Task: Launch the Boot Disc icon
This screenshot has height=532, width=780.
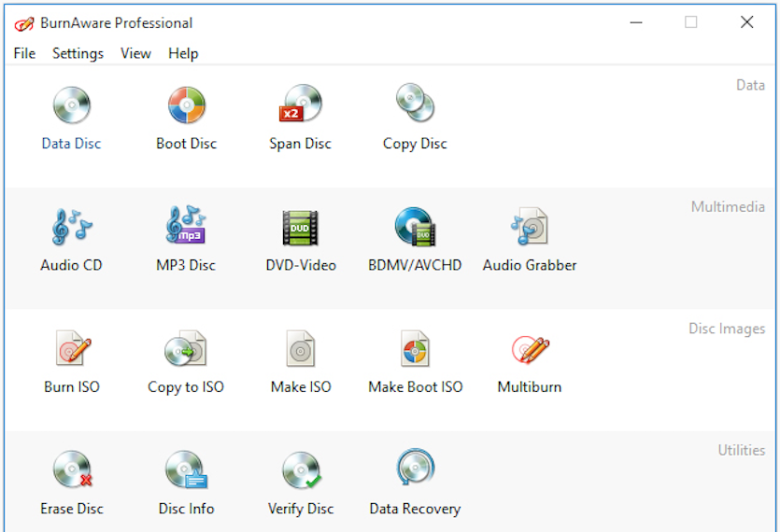Action: click(x=187, y=105)
